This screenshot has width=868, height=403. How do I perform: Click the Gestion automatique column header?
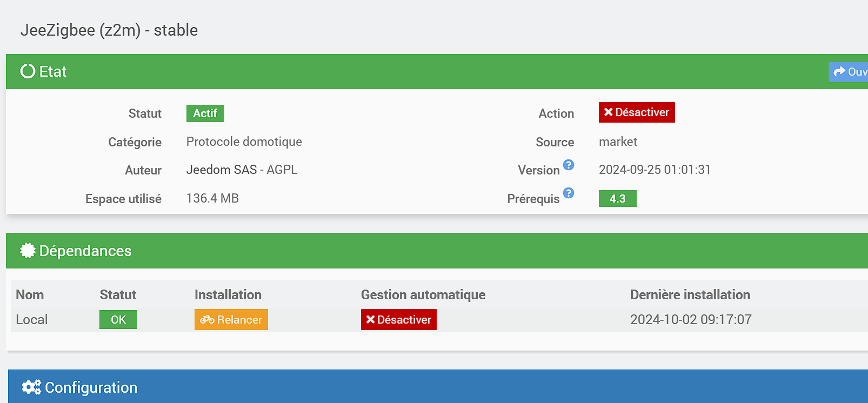423,294
